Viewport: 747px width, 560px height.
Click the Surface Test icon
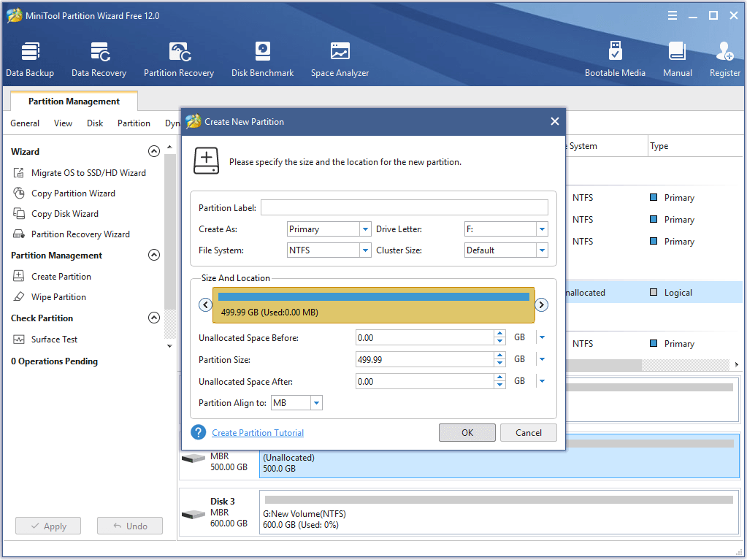coord(18,340)
